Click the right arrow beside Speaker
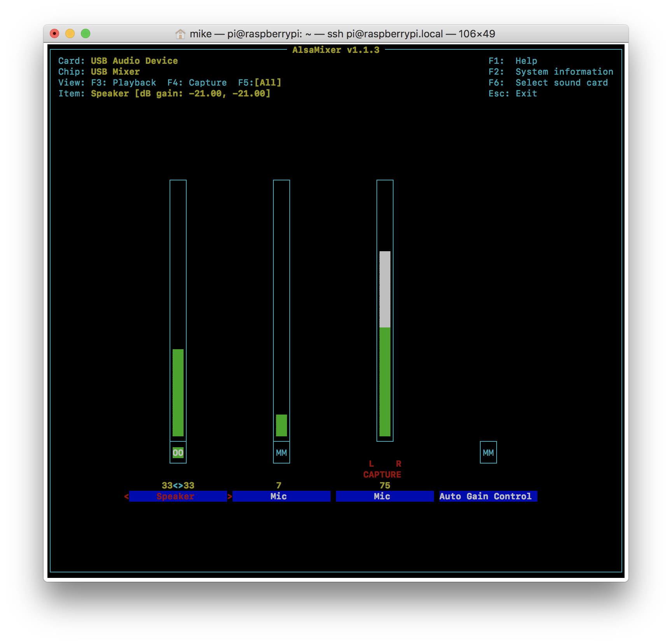The image size is (672, 644). coord(230,496)
